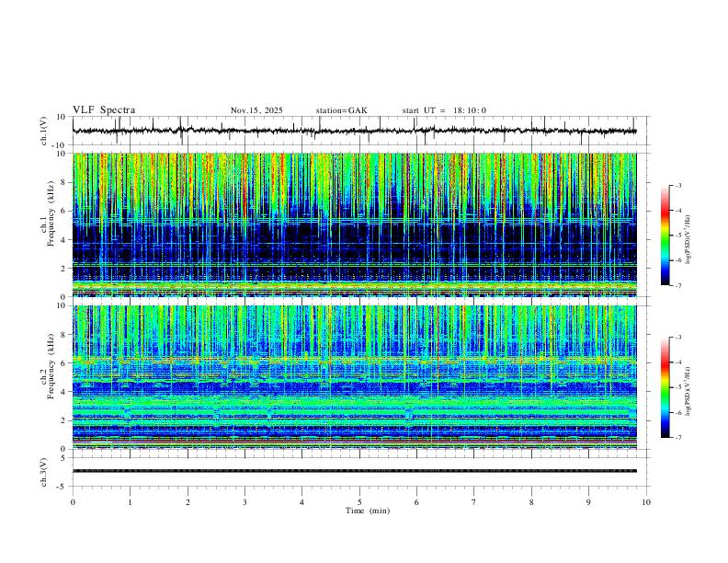Screen dimensions: 728x563
Task: Click the time axis tick label "5"
Action: click(359, 502)
